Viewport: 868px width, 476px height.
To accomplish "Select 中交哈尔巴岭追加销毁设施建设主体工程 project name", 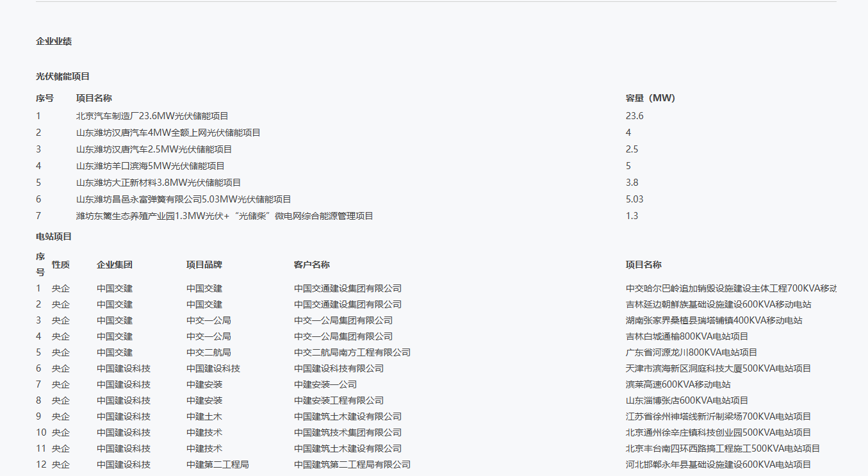I will coord(731,288).
